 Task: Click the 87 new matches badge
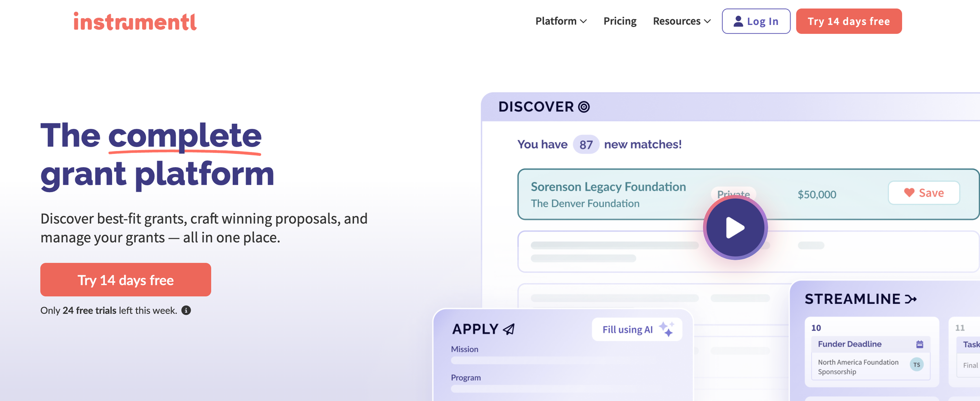click(x=586, y=145)
